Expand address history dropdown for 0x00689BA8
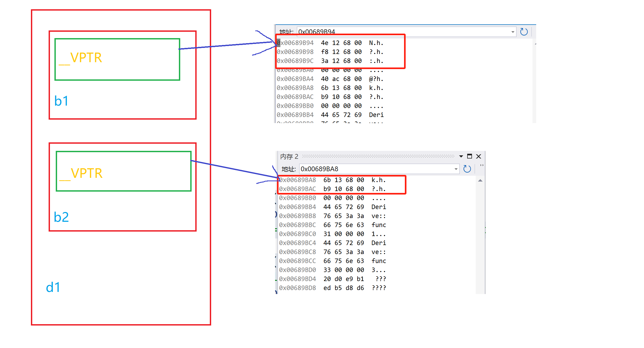The image size is (644, 348). point(456,169)
